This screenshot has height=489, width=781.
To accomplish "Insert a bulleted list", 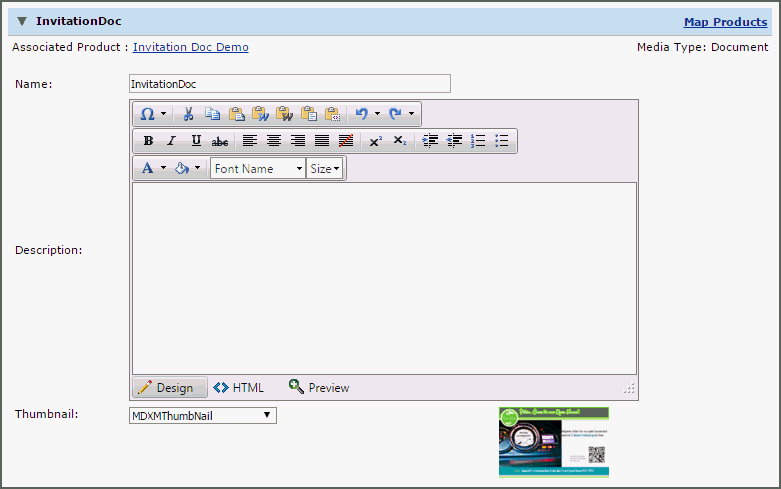I will pos(502,141).
